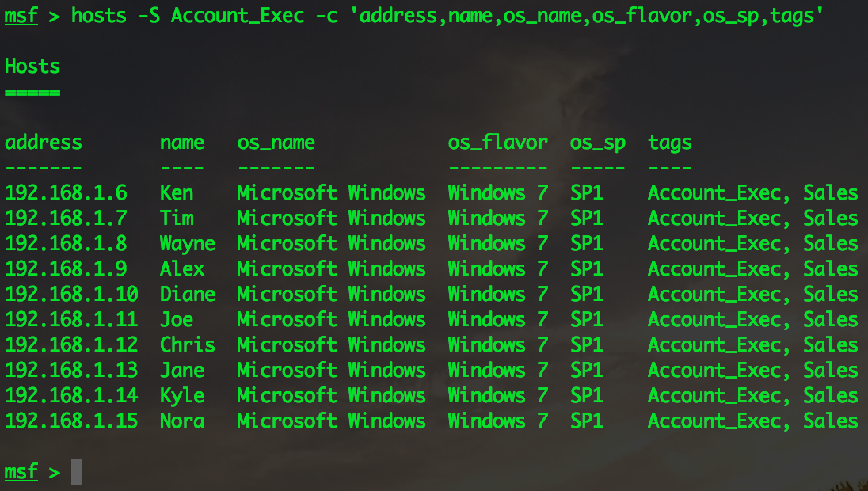Click the name column header

(x=181, y=143)
